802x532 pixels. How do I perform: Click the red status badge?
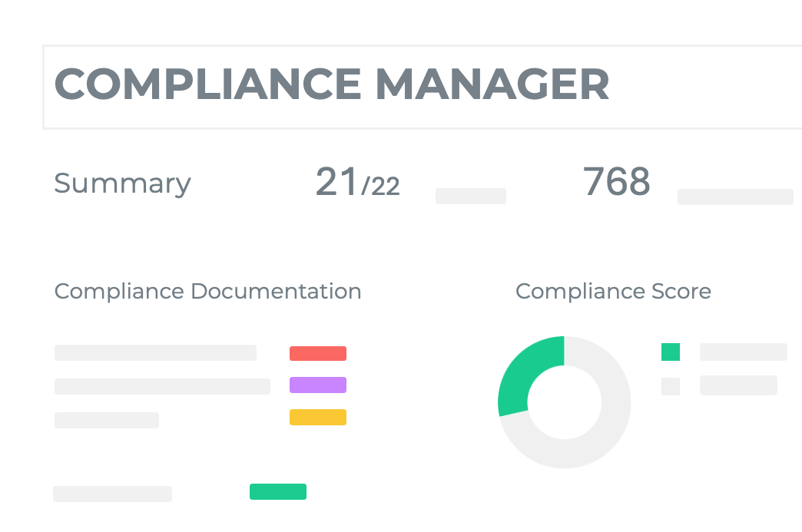tap(317, 353)
